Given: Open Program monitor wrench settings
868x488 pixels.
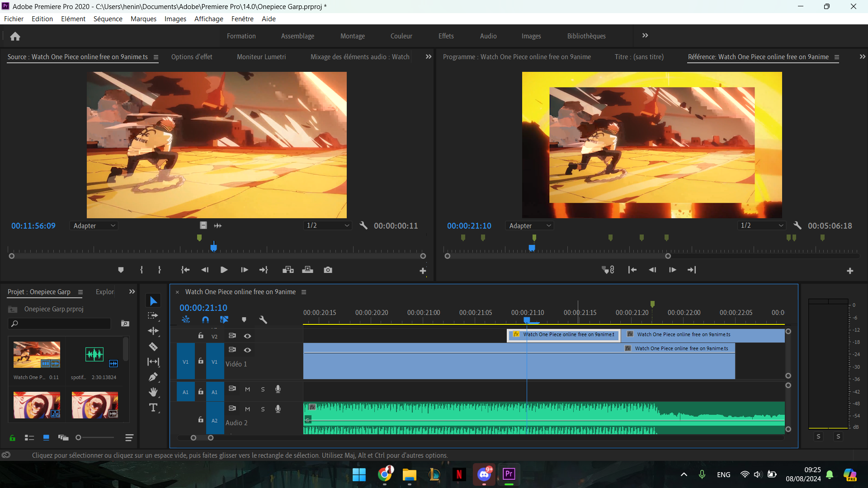Looking at the screenshot, I should pos(797,225).
